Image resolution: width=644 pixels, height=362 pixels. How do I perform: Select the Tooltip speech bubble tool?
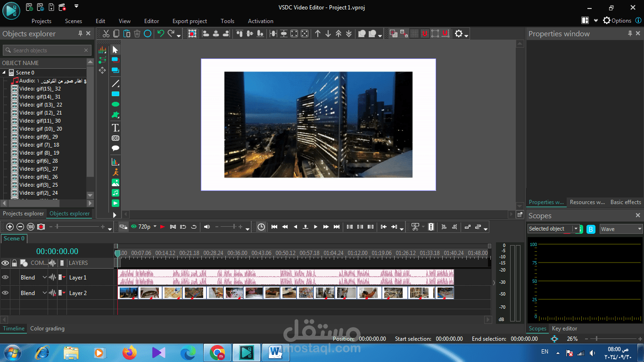click(x=116, y=148)
